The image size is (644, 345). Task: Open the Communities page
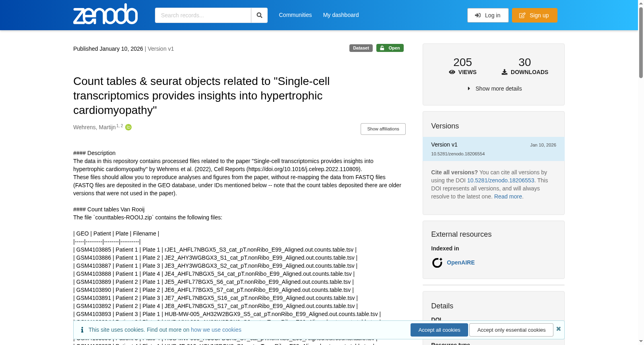295,15
